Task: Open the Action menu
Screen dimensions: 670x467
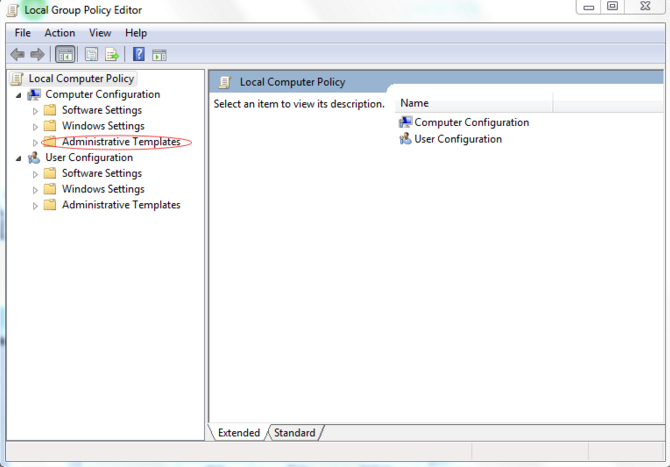Action: tap(60, 33)
